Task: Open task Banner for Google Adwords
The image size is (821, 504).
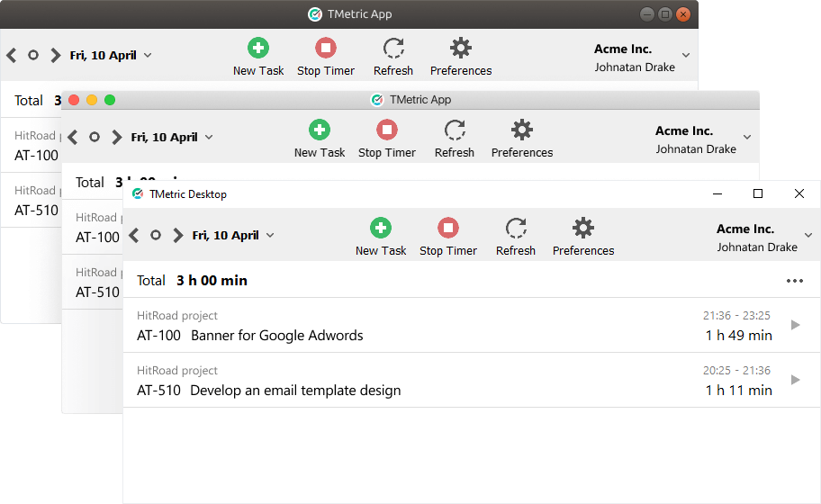Action: tap(277, 336)
